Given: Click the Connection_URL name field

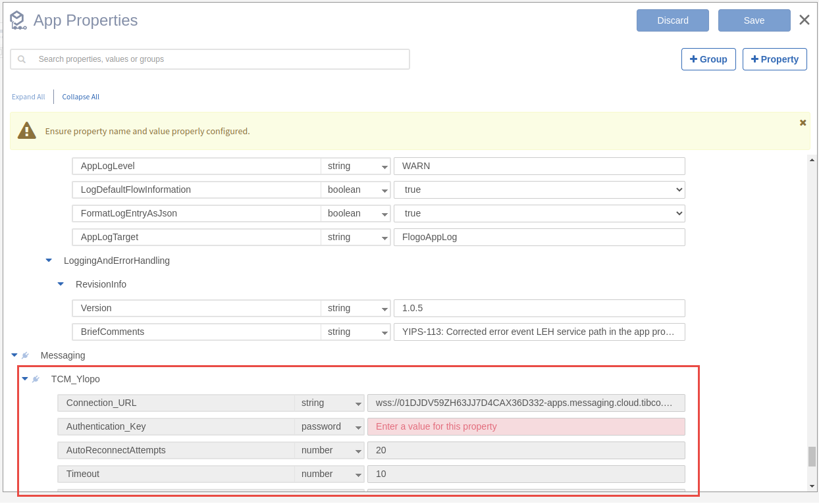Looking at the screenshot, I should point(176,403).
